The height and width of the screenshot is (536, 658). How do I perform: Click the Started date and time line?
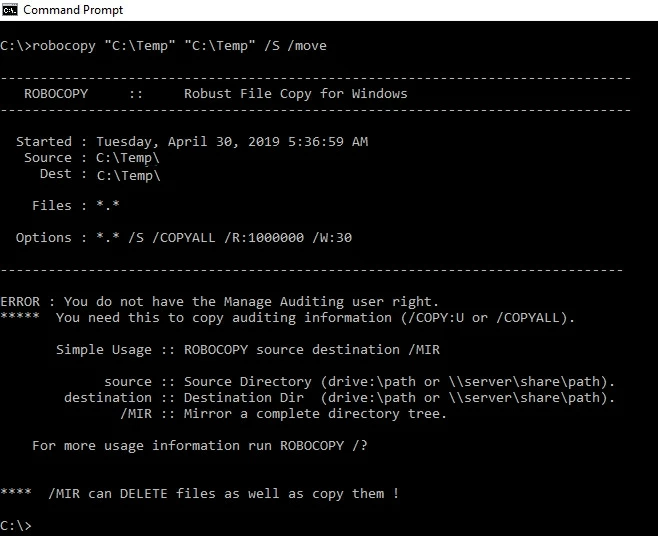coord(192,142)
